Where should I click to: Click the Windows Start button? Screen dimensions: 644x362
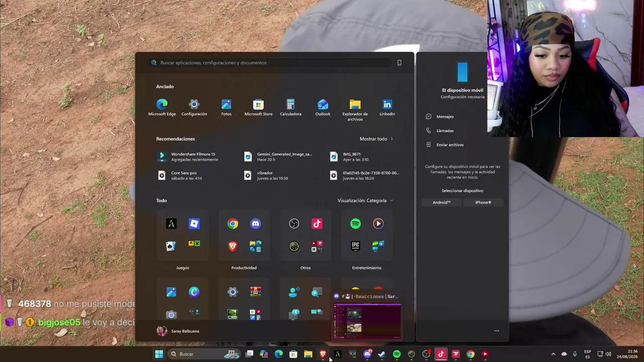tap(159, 354)
